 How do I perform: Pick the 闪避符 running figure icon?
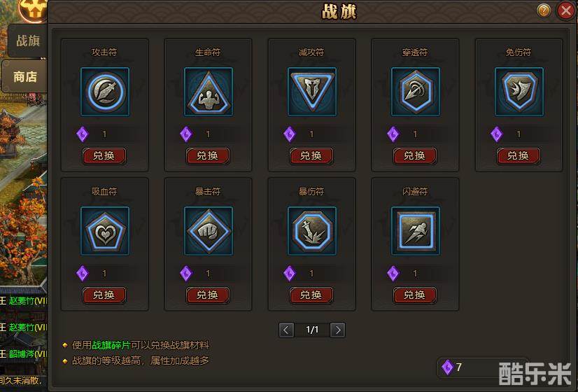click(416, 231)
